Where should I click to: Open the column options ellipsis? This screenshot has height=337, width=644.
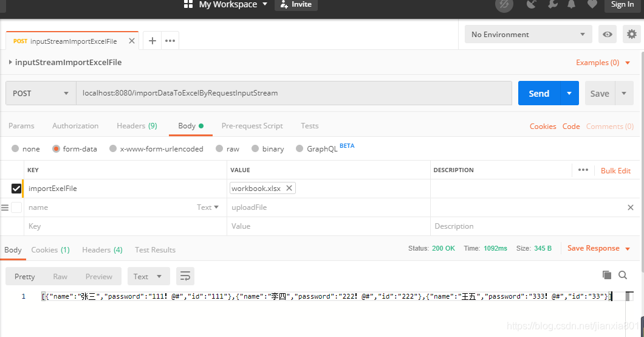point(583,170)
